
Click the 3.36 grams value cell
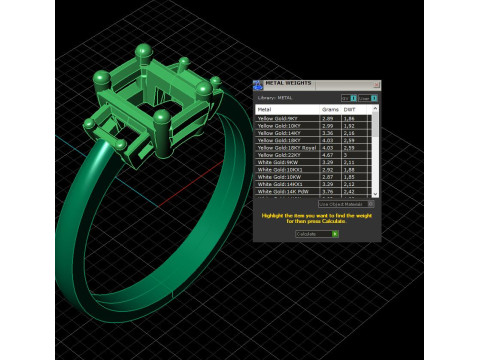[330, 133]
